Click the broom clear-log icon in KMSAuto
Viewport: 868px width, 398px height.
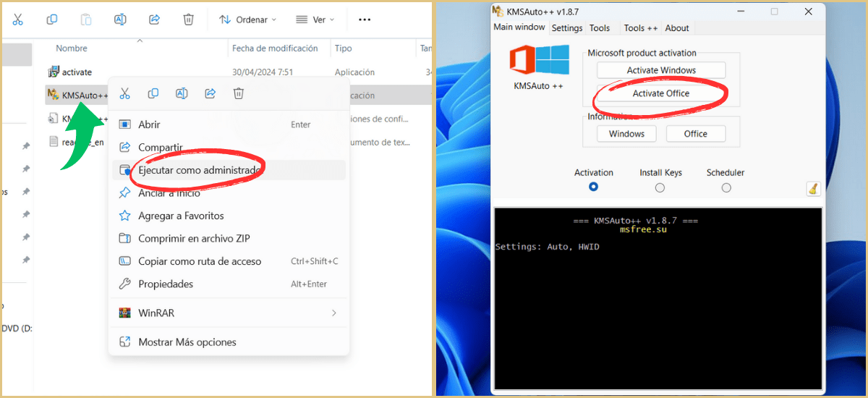pyautogui.click(x=813, y=189)
